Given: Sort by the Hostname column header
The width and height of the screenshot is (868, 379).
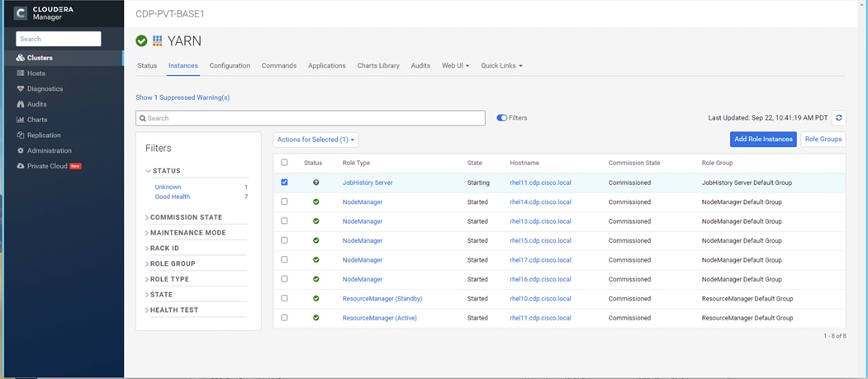Looking at the screenshot, I should point(524,163).
